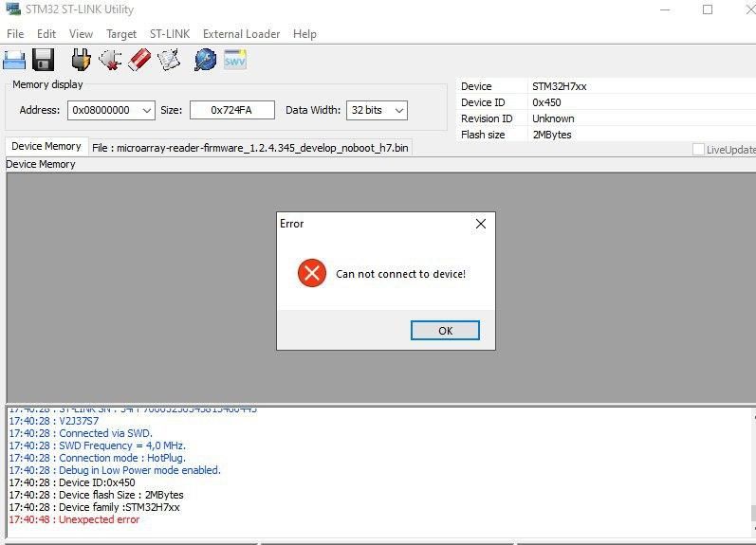Click the Revision ID value Unknown
Screen dimensions: 756x545
pyautogui.click(x=553, y=118)
